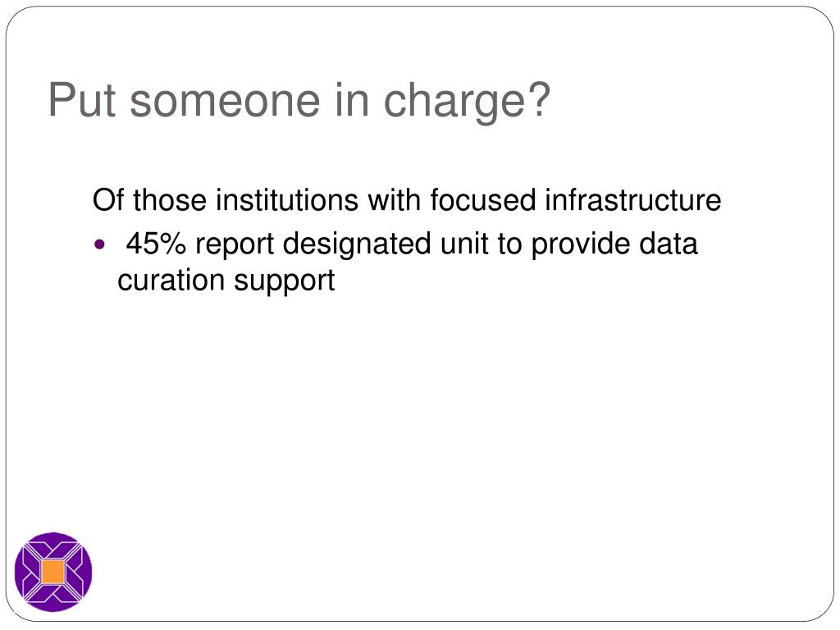840x630 pixels.
Task: Click the purple circular logo icon
Action: click(x=53, y=572)
